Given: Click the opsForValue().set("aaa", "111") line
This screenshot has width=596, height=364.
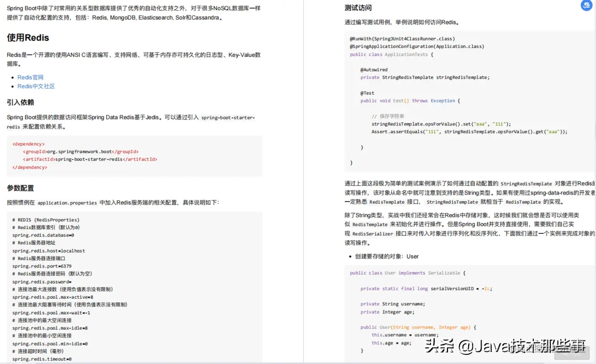Looking at the screenshot, I should (x=441, y=124).
